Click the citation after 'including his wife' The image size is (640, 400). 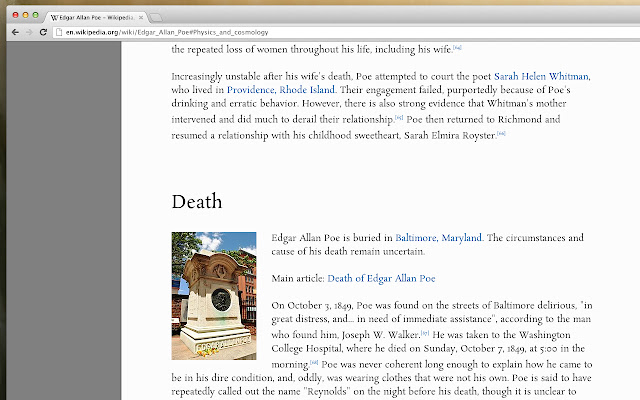coord(458,48)
